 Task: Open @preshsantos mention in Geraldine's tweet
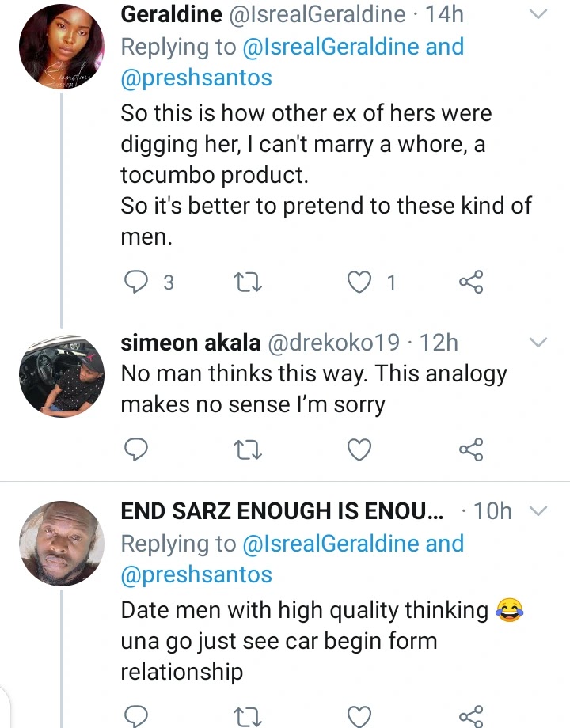196,78
